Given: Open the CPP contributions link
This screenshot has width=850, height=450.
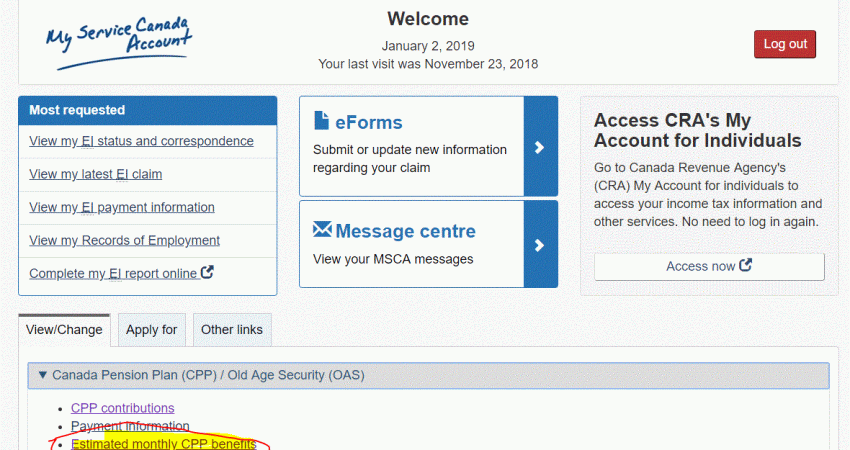Looking at the screenshot, I should point(122,408).
